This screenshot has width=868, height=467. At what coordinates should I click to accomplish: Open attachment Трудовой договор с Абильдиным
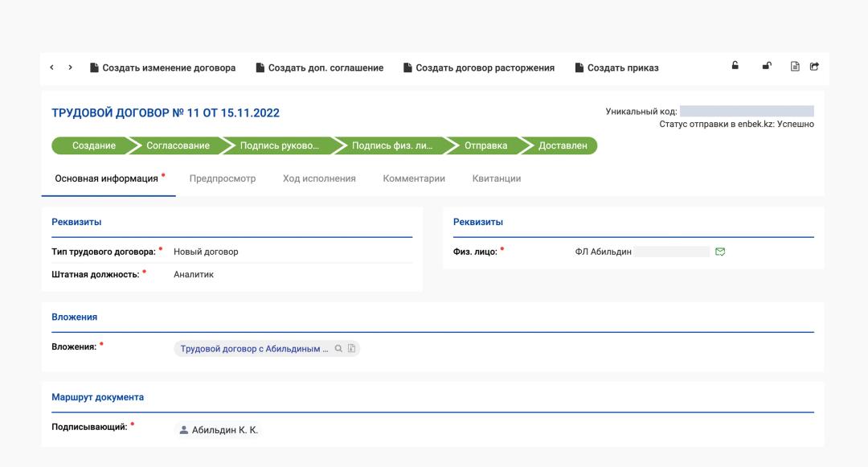[x=254, y=349]
